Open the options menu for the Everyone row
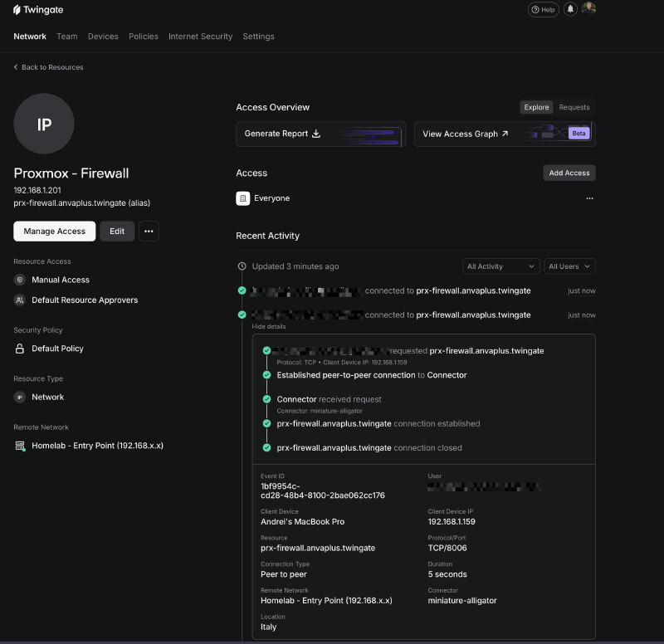Image resolution: width=664 pixels, height=644 pixels. point(589,198)
